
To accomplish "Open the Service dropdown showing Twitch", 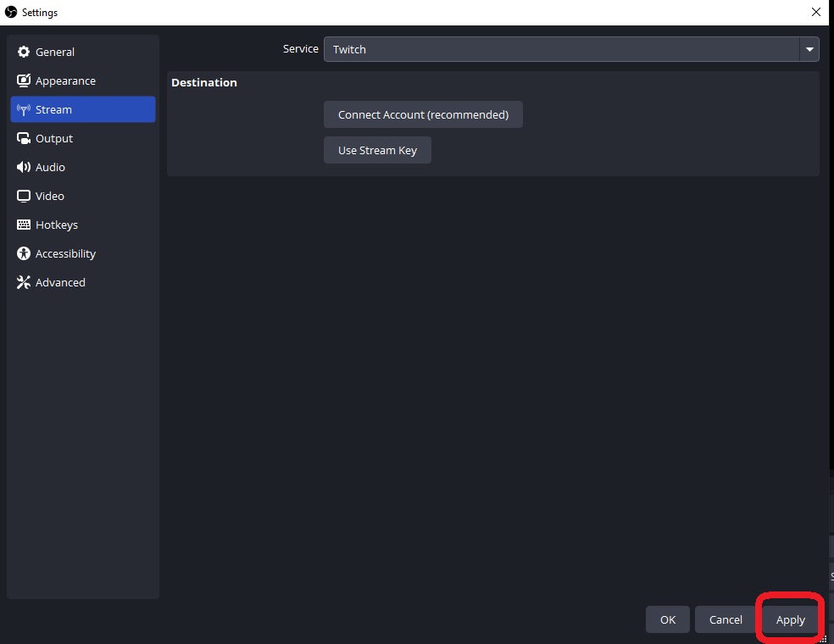I will click(571, 49).
